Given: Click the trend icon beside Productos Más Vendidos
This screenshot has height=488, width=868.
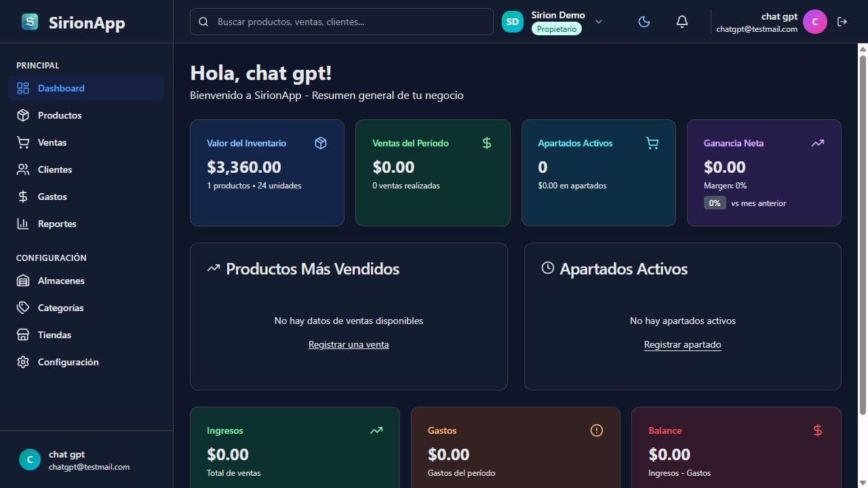Looking at the screenshot, I should [x=214, y=268].
